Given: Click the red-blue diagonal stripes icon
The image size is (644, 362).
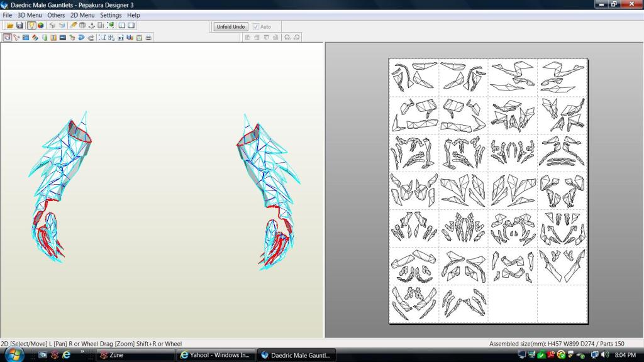Looking at the screenshot, I should coord(35,37).
